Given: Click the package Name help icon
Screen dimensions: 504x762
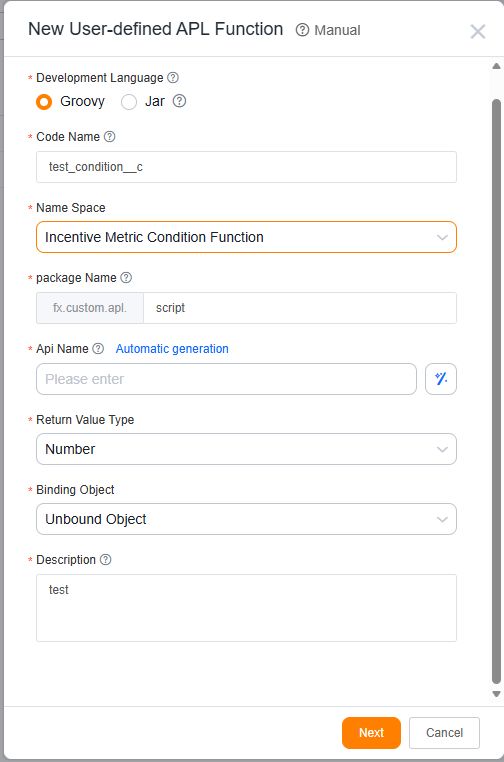Looking at the screenshot, I should 126,277.
